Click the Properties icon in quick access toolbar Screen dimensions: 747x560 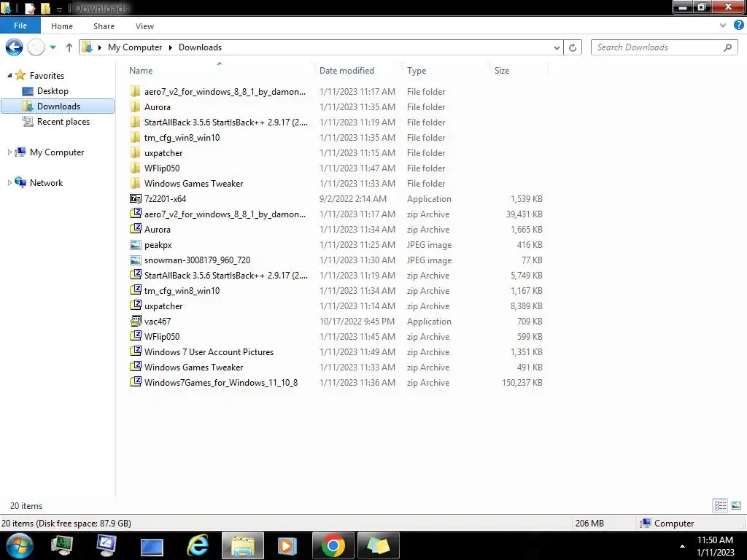tap(29, 8)
